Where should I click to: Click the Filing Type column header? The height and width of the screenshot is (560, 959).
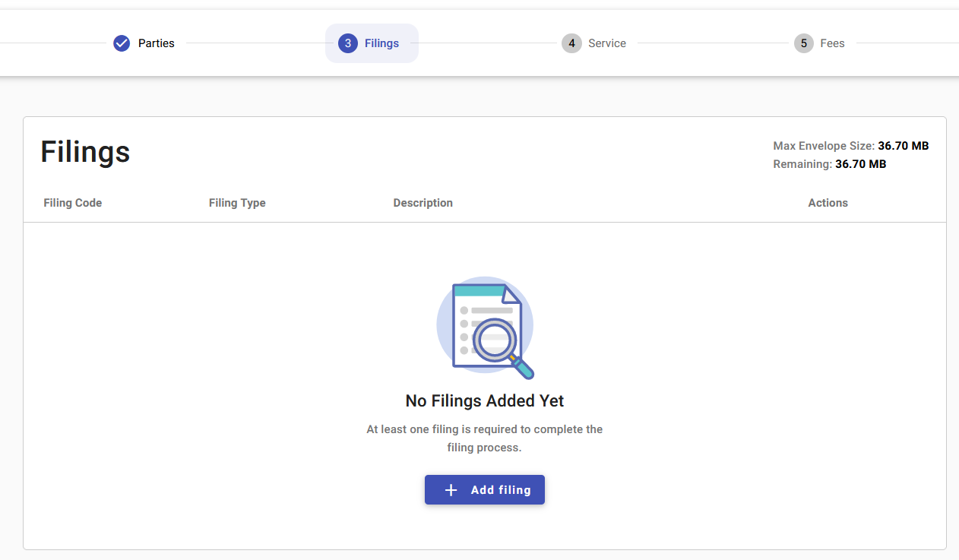tap(236, 203)
